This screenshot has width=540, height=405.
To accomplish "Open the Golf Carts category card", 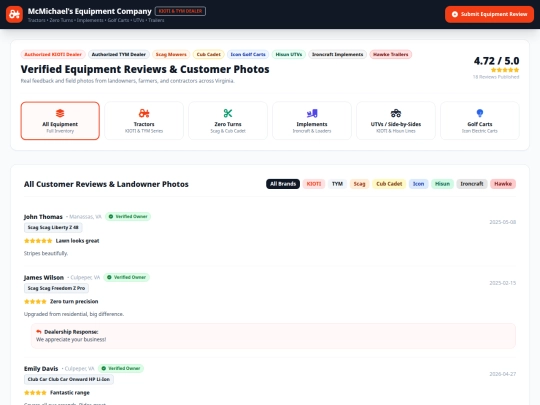I will (x=480, y=121).
